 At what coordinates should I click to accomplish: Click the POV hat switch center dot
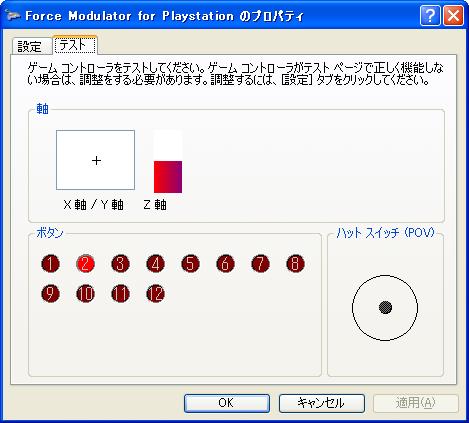385,307
